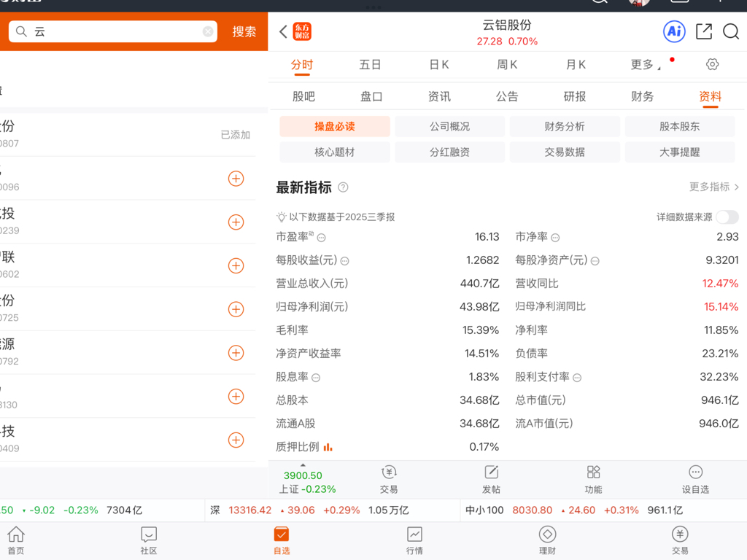Go to 首页 home
747x560 pixels.
[x=16, y=540]
